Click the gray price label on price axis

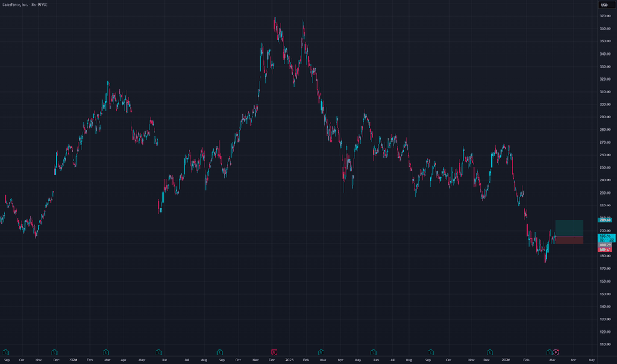coord(605,245)
